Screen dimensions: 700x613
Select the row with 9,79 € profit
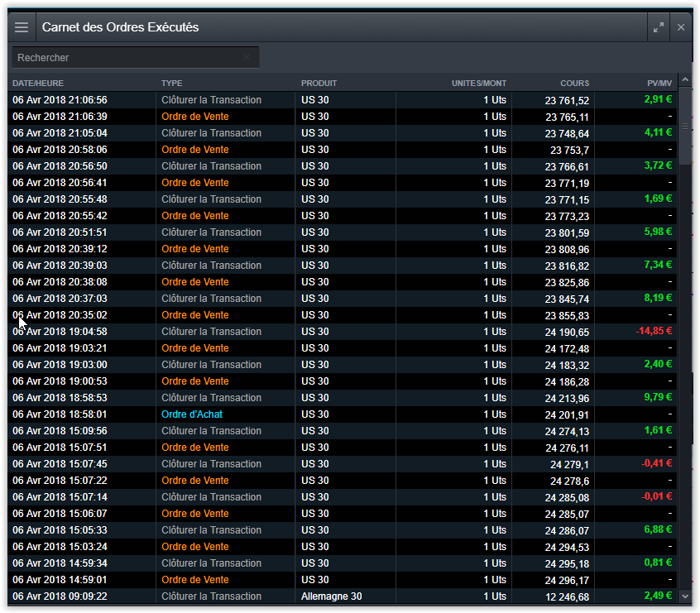point(343,398)
